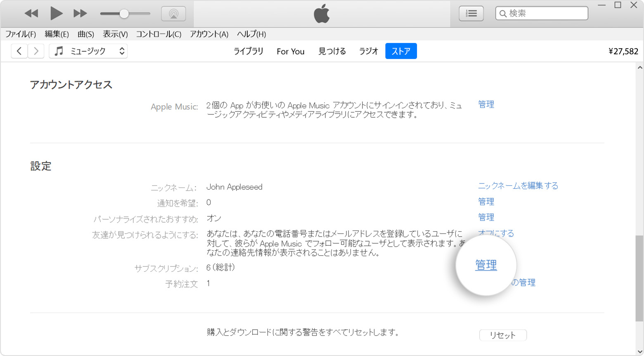Click the Apple logo at top center
This screenshot has height=356, width=644.
click(x=322, y=13)
